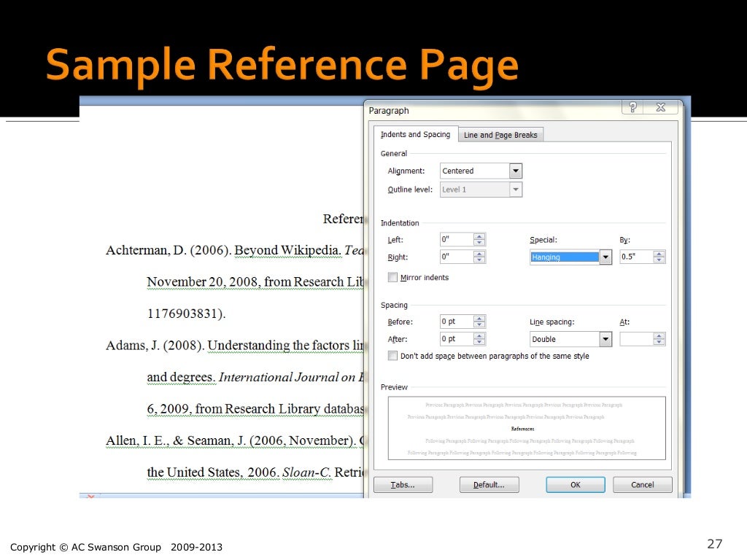The image size is (747, 560).
Task: Toggle the Mirror indents checkbox
Action: [392, 277]
